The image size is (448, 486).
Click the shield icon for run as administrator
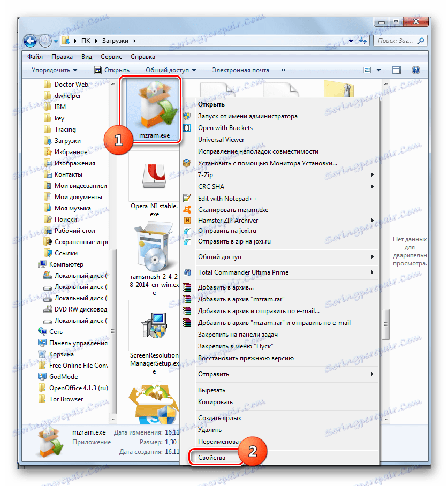click(x=187, y=116)
